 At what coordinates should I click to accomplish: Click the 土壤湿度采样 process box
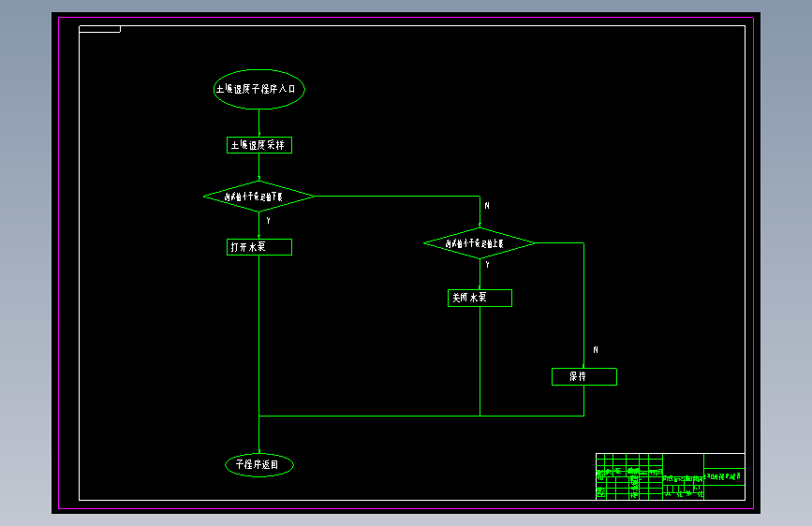[x=258, y=145]
